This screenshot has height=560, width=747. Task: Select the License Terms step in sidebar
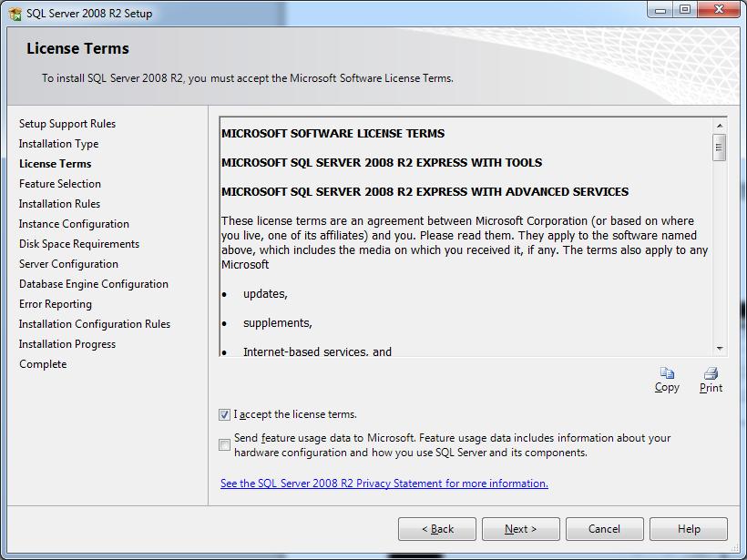point(56,164)
